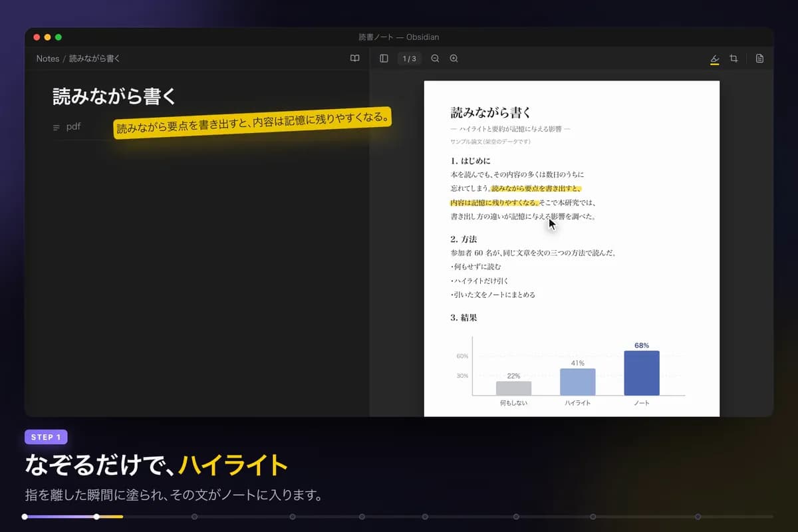
Task: Click breadcrumb item 読みながら書く
Action: 95,59
